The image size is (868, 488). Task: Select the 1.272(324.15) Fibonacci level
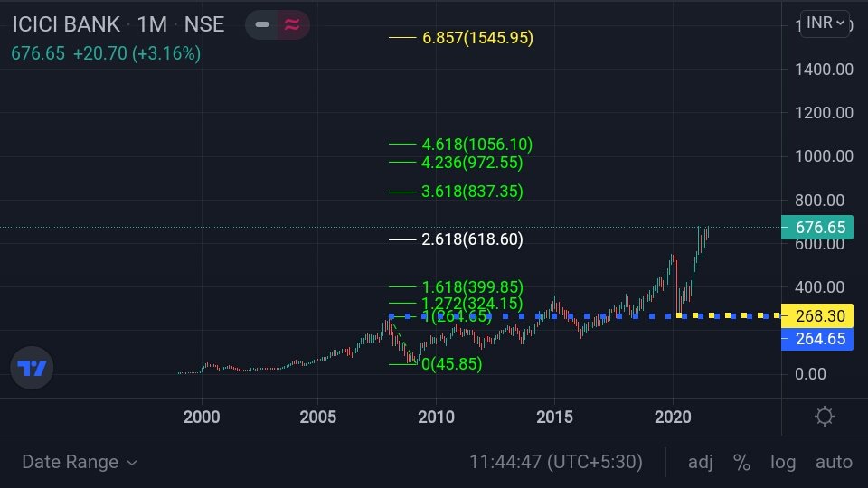472,304
